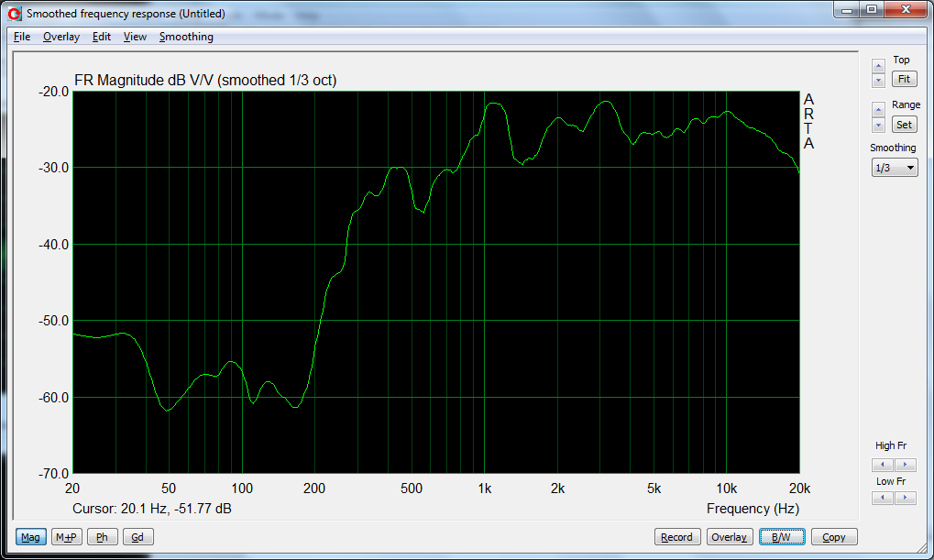Click the Range up arrow stepper
Image resolution: width=934 pixels, height=560 pixels.
pyautogui.click(x=878, y=110)
